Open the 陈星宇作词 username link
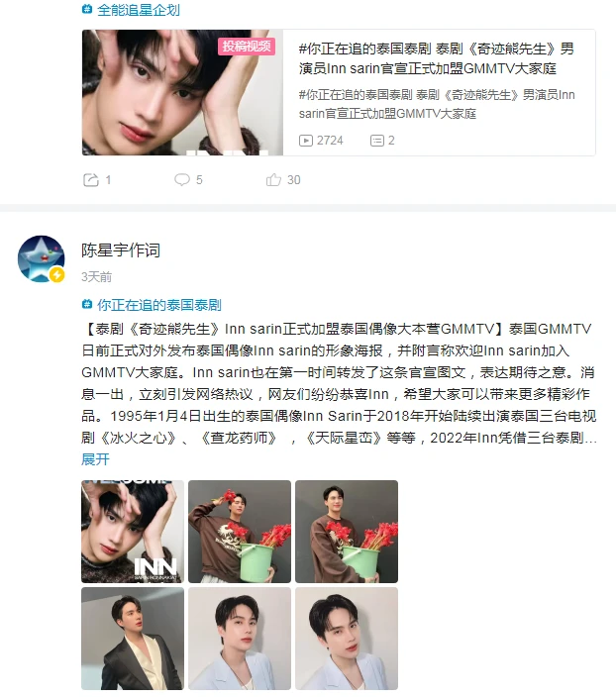The image size is (616, 698). click(121, 250)
